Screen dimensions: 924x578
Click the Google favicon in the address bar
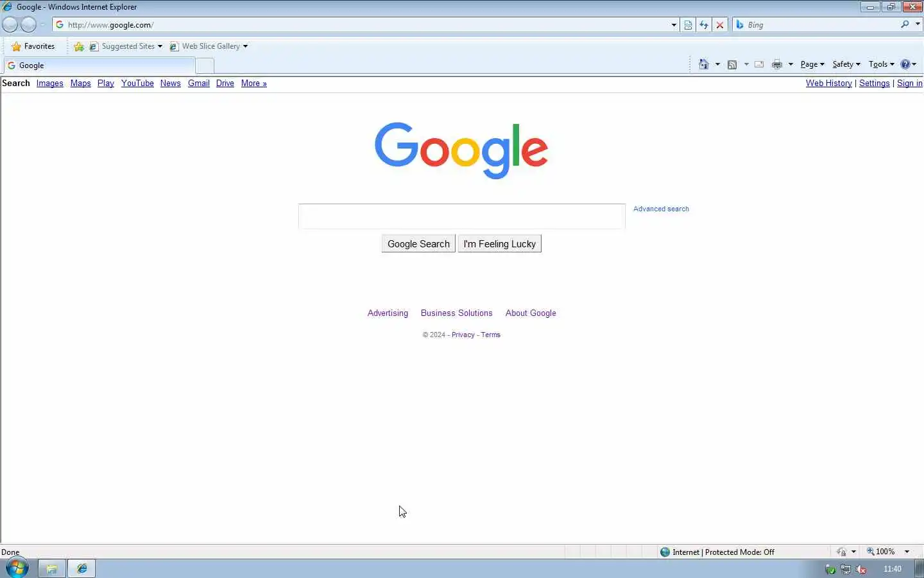(x=60, y=25)
